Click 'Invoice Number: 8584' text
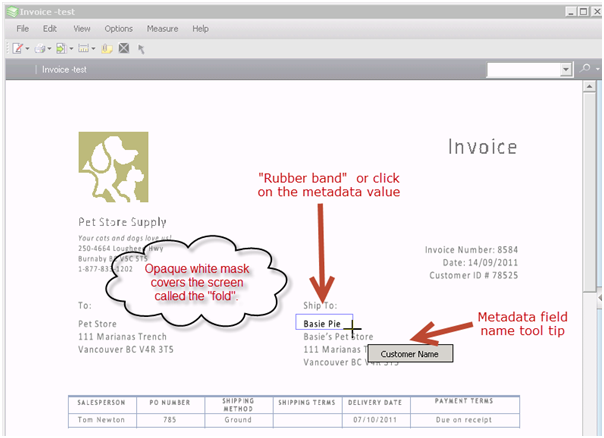 (x=471, y=250)
